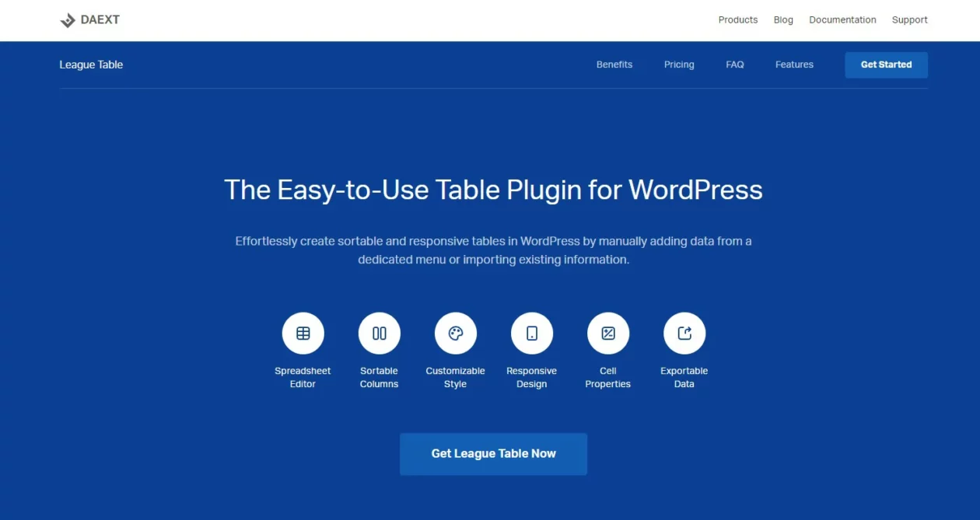Screen dimensions: 980x520
Task: Click the Get Started button
Action: point(887,65)
